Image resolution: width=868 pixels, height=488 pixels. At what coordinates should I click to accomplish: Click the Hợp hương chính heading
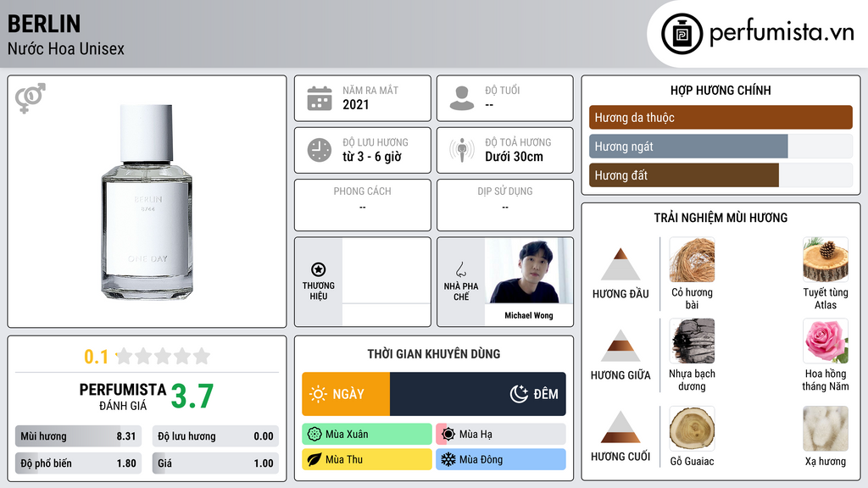[x=721, y=90]
